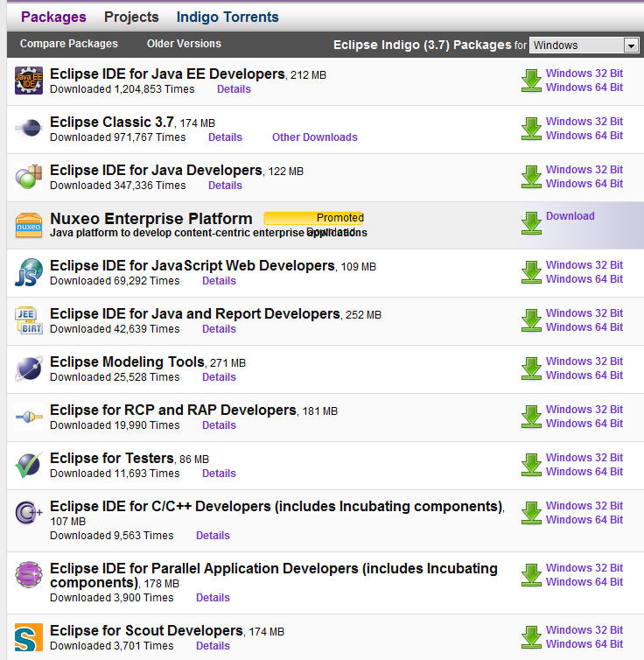
Task: Click the Parallel Application Developers icon
Action: click(x=29, y=575)
